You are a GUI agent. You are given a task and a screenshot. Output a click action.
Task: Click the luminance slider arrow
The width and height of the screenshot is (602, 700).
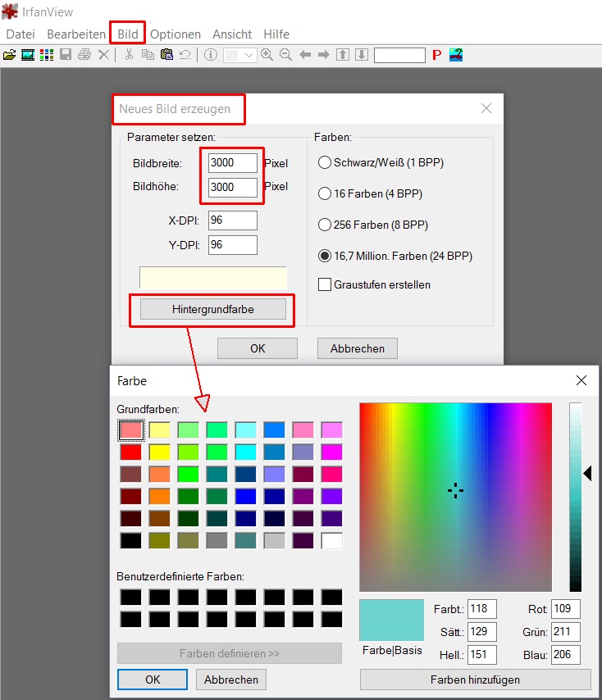click(587, 473)
